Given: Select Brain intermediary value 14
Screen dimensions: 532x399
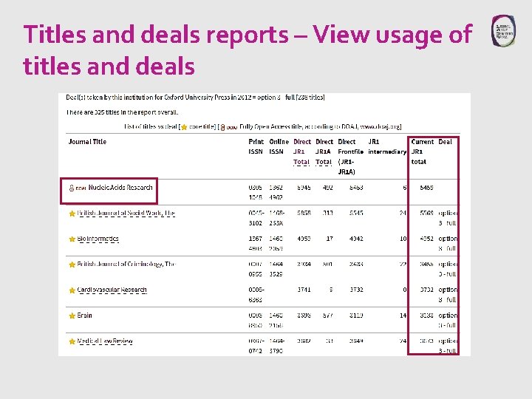Looking at the screenshot, I should (403, 316).
